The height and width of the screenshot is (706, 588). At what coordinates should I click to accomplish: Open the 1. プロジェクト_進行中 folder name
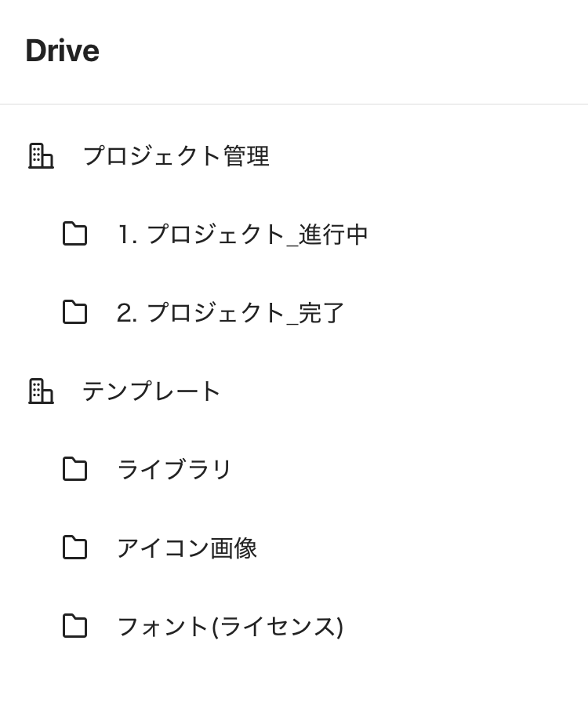(242, 234)
